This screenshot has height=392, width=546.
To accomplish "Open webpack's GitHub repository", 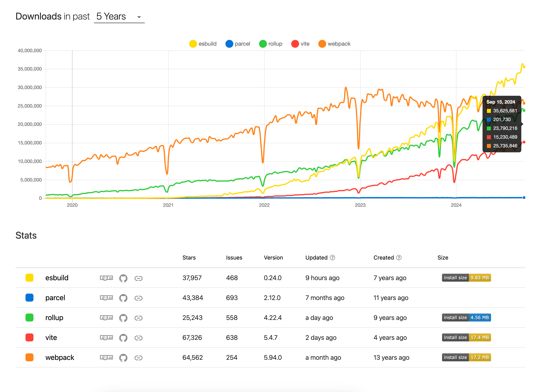I will pos(123,357).
